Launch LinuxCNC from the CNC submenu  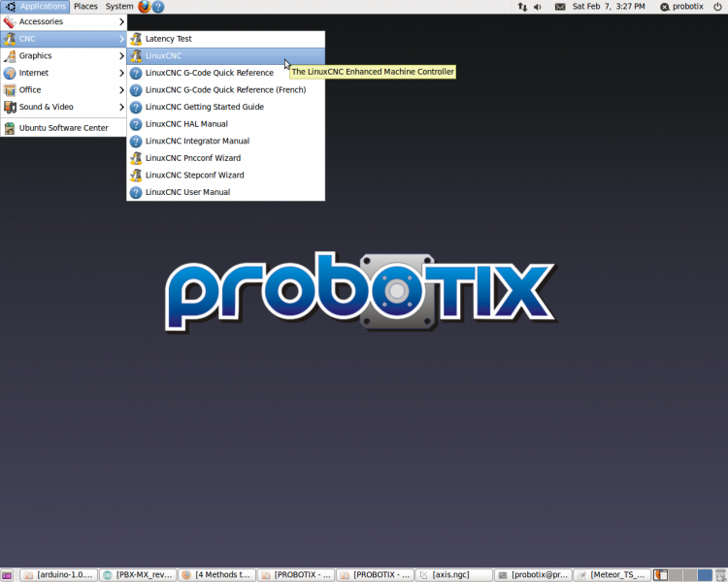click(x=225, y=55)
